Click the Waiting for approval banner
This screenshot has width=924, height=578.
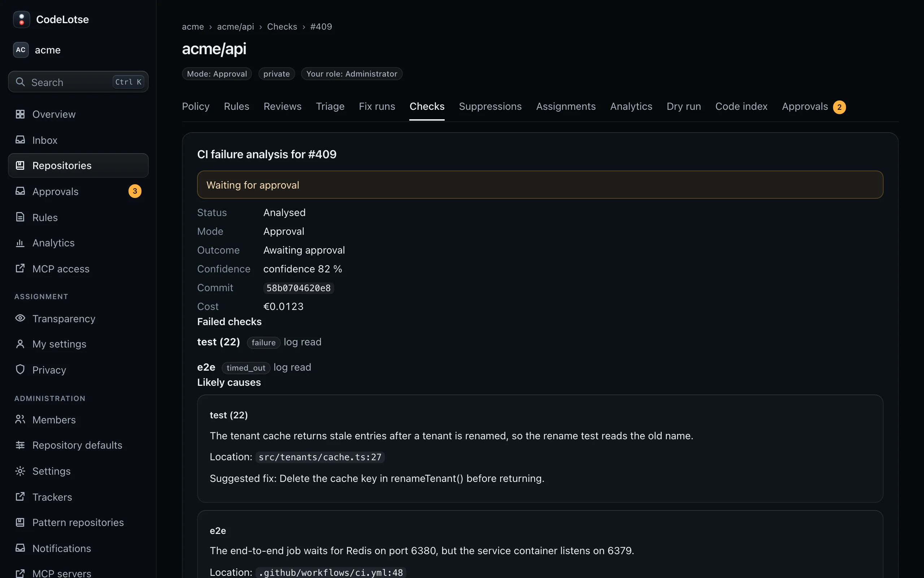pyautogui.click(x=540, y=185)
